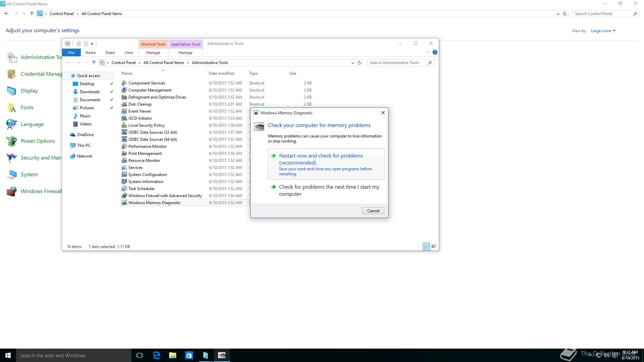The width and height of the screenshot is (644, 362).
Task: Select Downloads in Quick access
Action: click(x=90, y=92)
